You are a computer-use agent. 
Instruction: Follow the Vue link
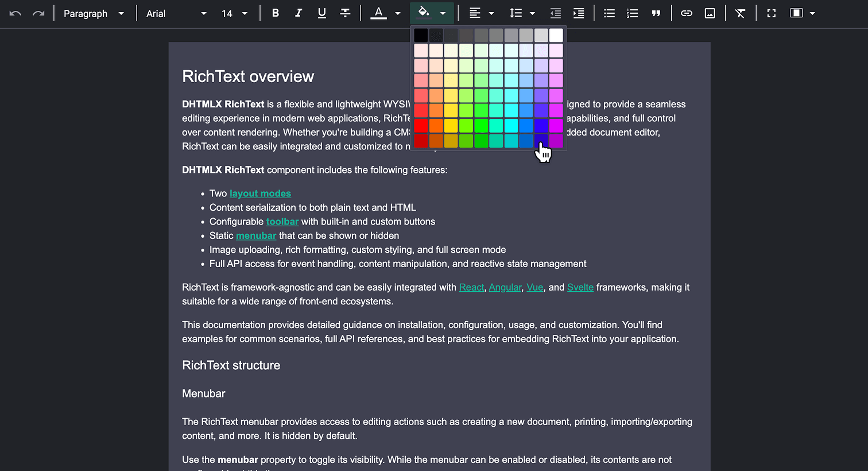coord(535,287)
